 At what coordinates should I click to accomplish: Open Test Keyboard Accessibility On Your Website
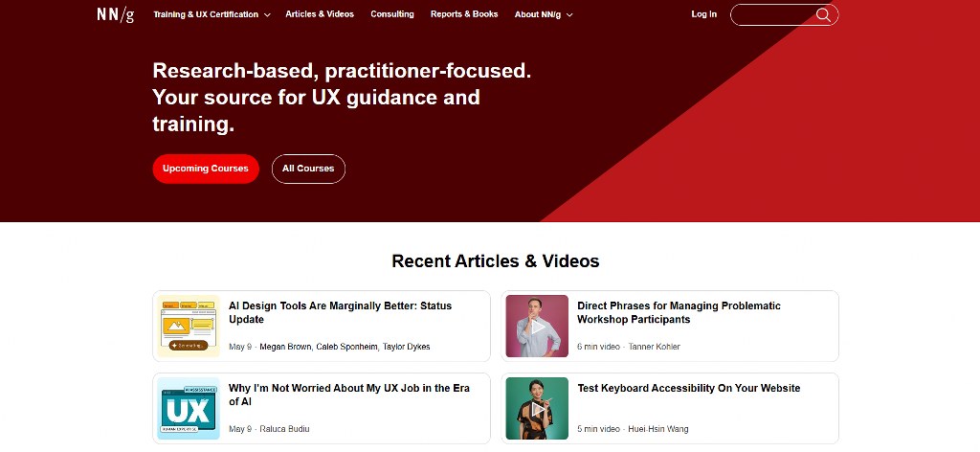(689, 388)
